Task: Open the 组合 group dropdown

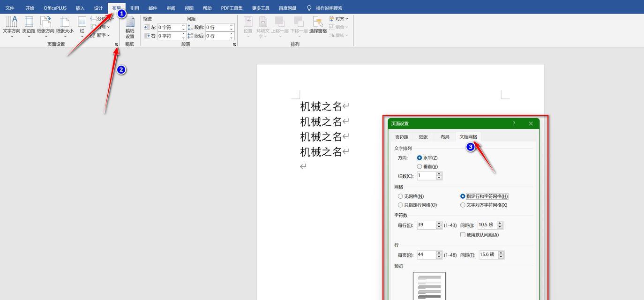Action: 339,27
